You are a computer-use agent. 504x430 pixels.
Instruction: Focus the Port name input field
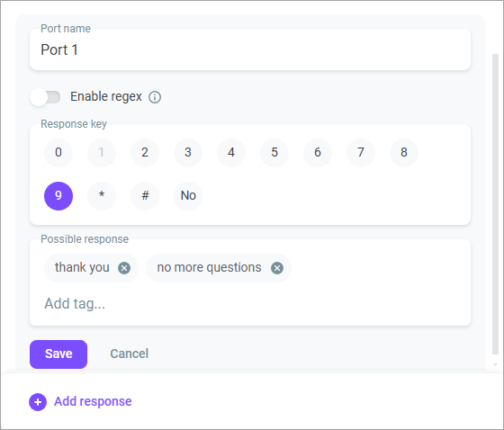[250, 49]
